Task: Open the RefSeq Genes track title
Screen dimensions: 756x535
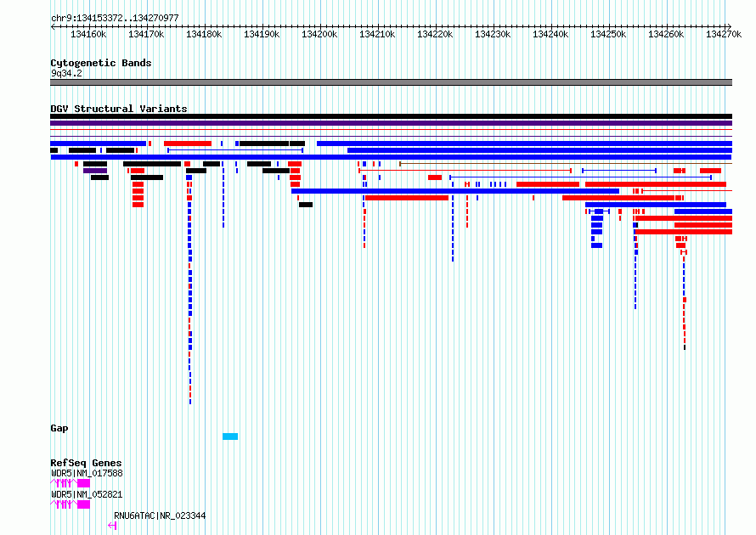Action: point(86,463)
